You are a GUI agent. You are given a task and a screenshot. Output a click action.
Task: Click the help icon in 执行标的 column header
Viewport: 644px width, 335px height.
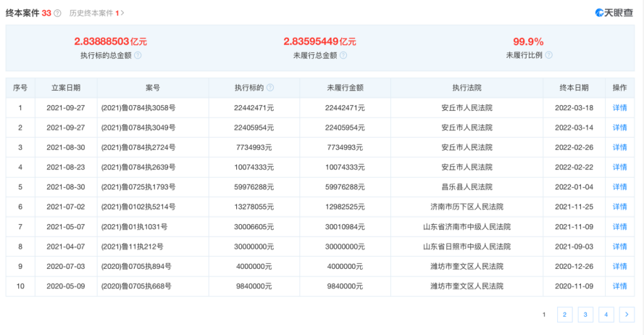pos(270,88)
